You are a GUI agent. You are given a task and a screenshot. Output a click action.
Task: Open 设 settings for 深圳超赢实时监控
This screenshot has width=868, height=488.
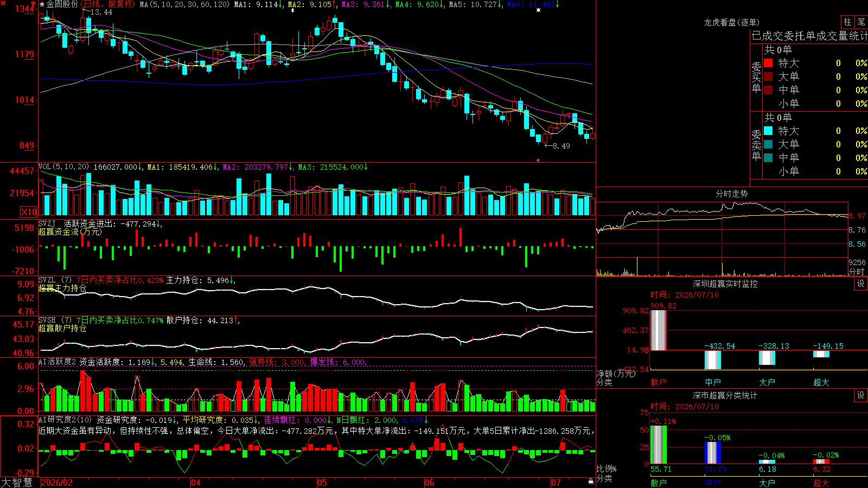click(861, 284)
